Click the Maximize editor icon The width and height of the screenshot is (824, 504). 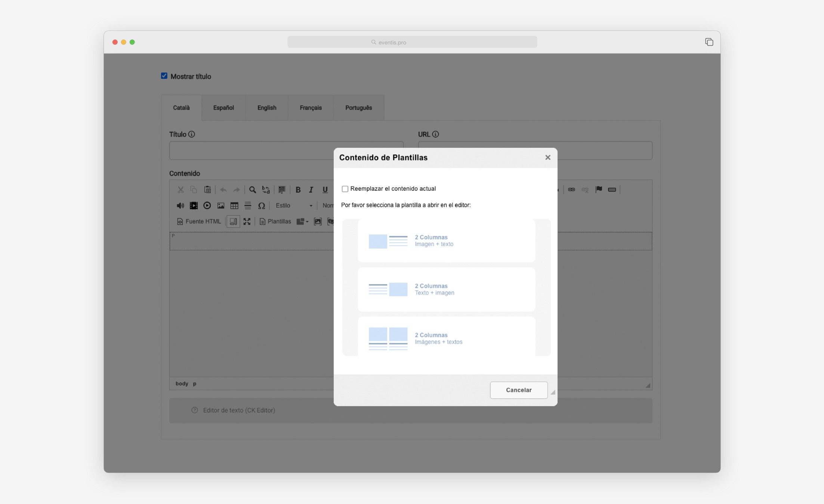coord(247,221)
